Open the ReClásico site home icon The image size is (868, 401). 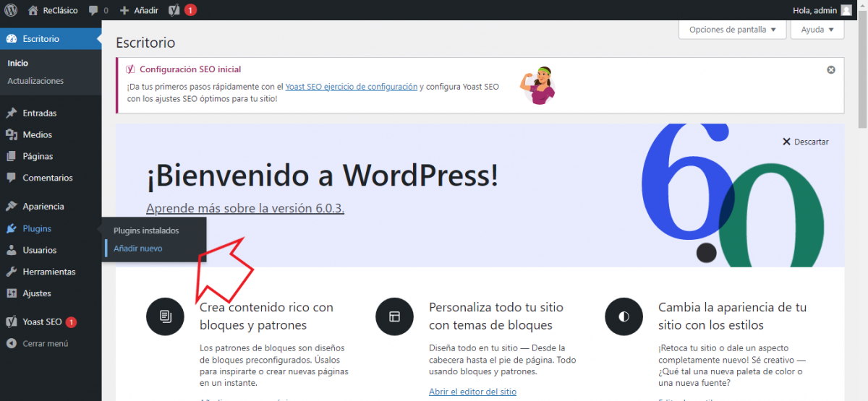click(33, 10)
